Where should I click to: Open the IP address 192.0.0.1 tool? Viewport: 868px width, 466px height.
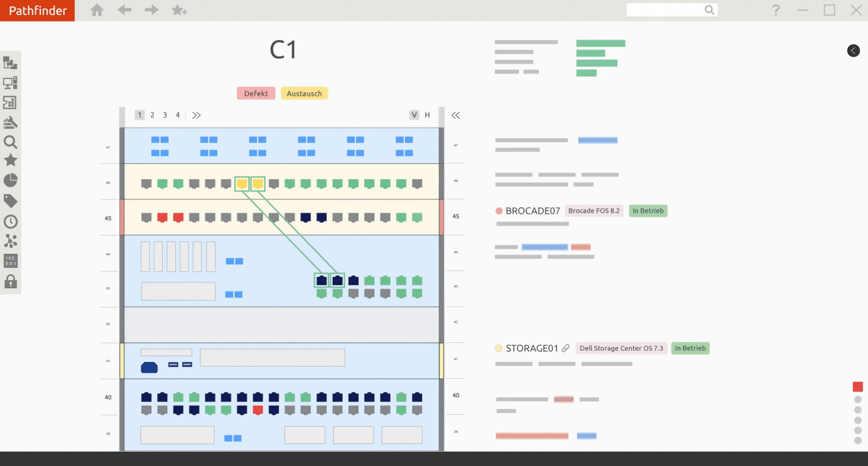pos(10,261)
